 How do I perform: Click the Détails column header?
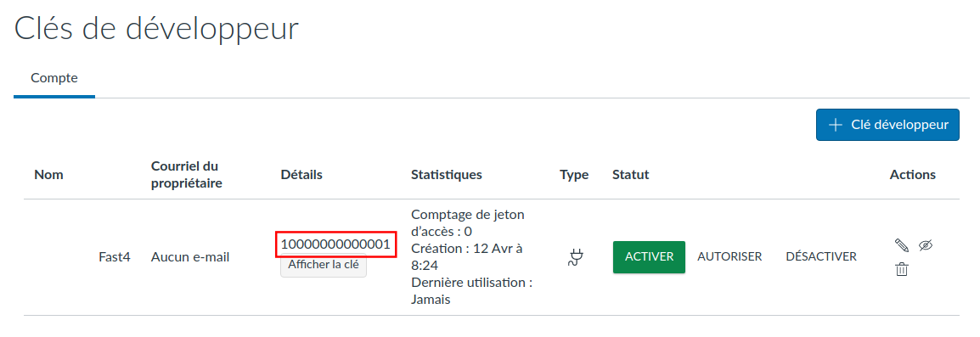point(301,175)
